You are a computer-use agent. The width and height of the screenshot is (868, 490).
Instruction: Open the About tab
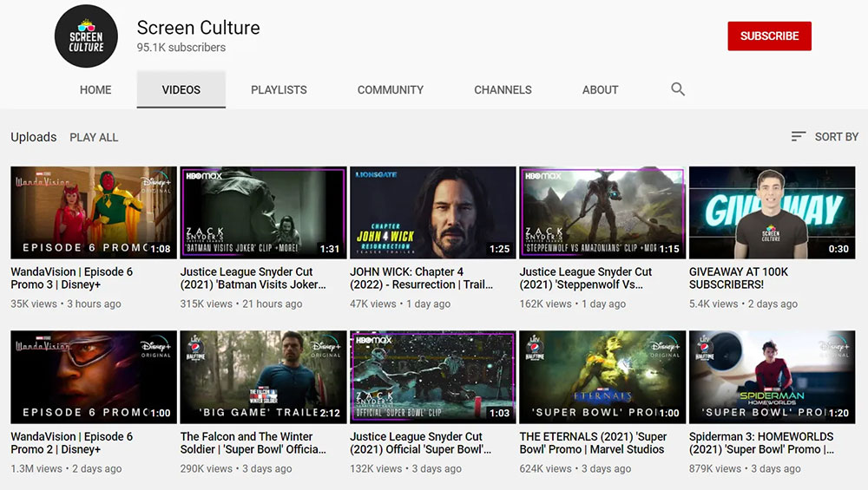(x=600, y=89)
